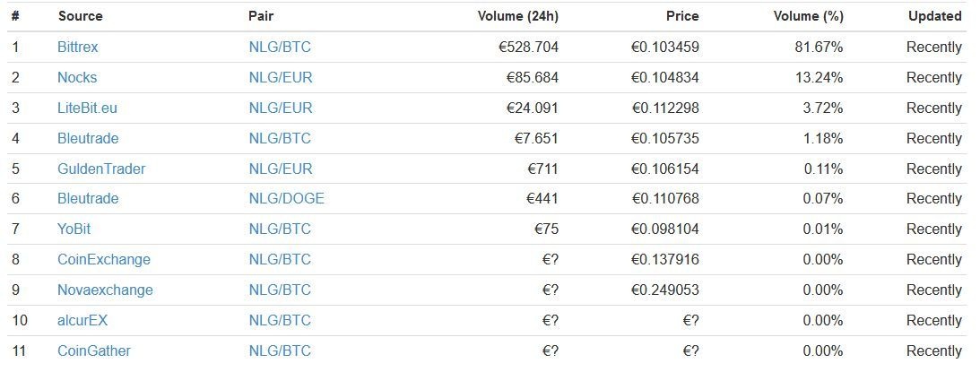Open the Nocks exchange link

coord(77,77)
